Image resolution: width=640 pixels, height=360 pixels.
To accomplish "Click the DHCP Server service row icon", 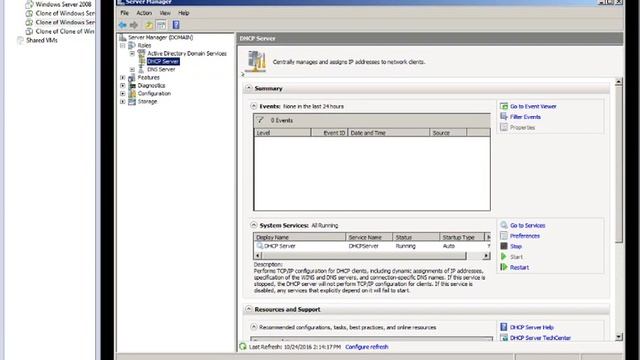I will click(x=260, y=246).
